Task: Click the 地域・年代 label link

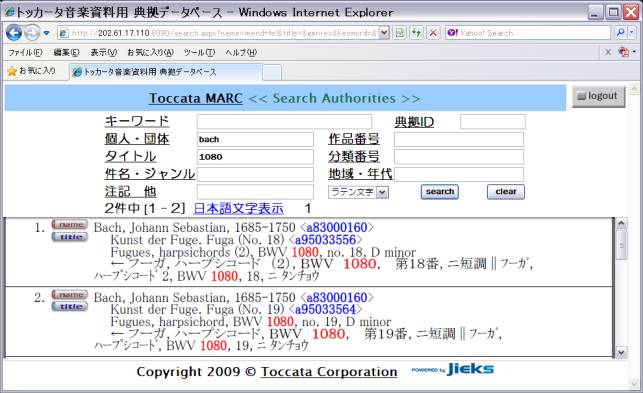Action: 360,174
